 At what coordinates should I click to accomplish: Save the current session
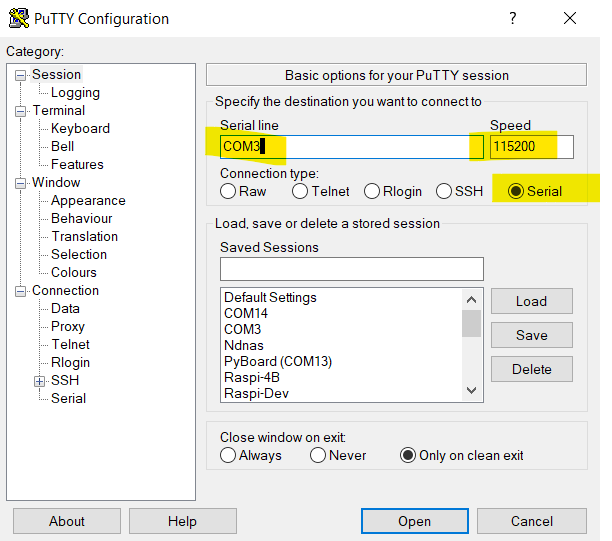click(532, 335)
